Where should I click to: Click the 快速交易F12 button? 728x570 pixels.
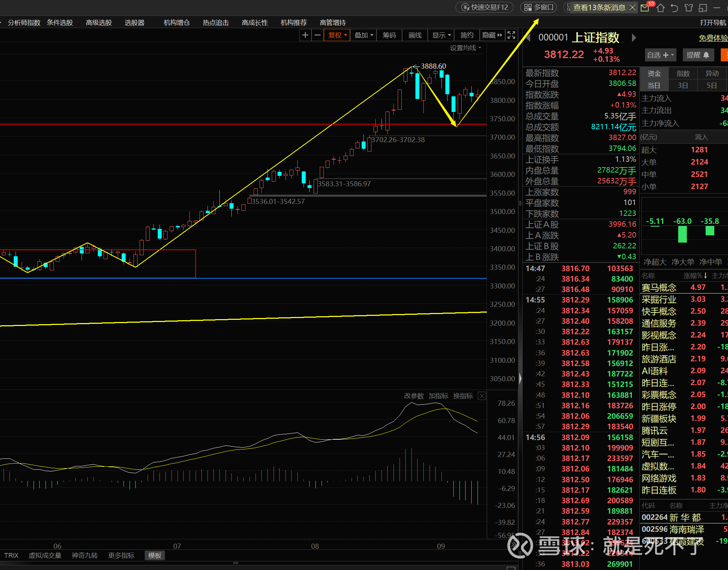pyautogui.click(x=485, y=7)
